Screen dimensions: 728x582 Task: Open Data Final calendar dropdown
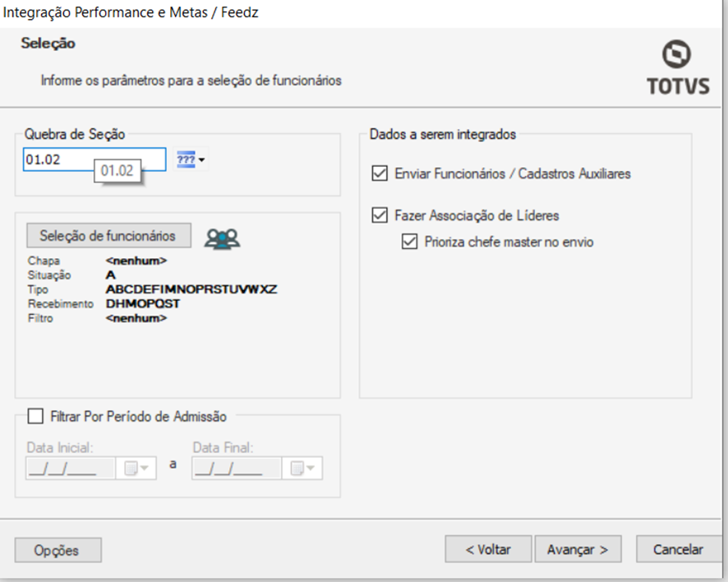coord(302,468)
